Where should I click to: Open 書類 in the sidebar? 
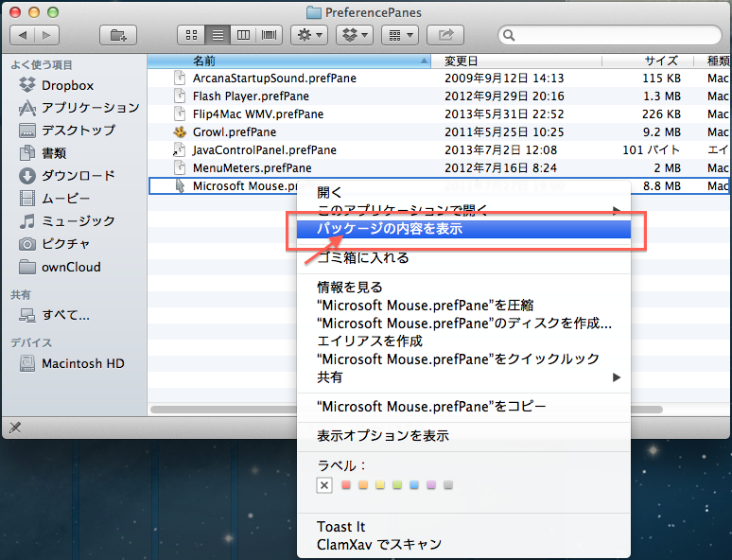point(42,152)
